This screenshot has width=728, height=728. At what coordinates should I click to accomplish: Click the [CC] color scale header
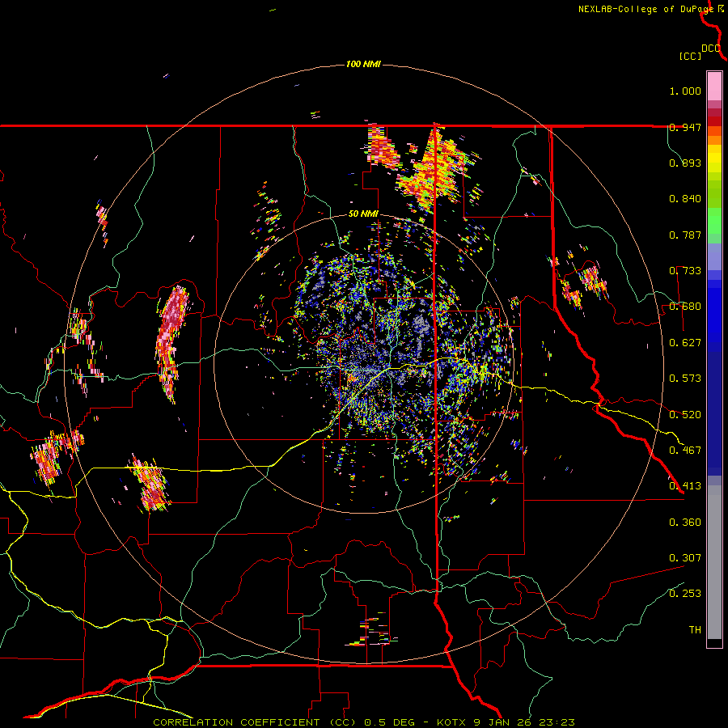coord(690,56)
